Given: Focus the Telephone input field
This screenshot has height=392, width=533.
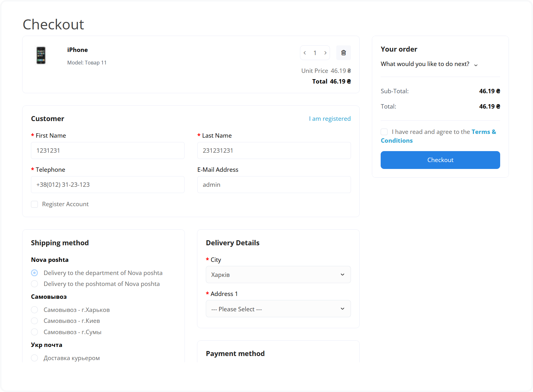Looking at the screenshot, I should (x=108, y=185).
